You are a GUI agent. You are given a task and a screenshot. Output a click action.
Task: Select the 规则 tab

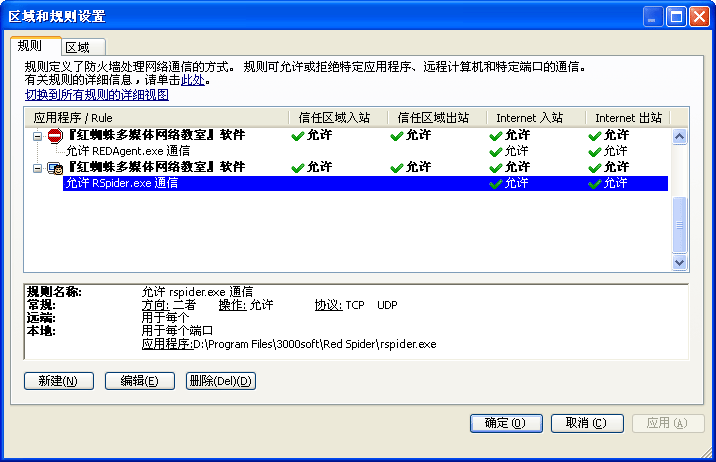pyautogui.click(x=31, y=46)
